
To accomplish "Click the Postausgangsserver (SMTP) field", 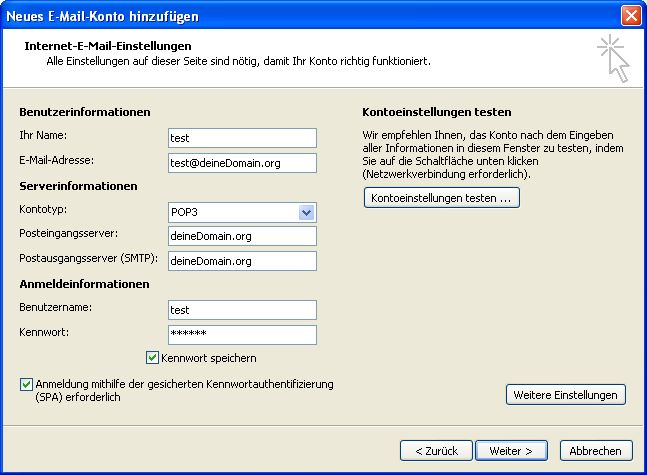I will [242, 261].
